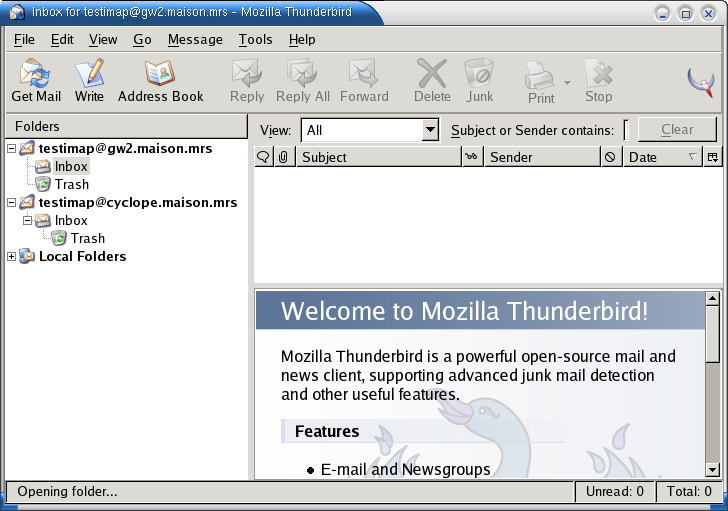This screenshot has height=511, width=728.
Task: Click the Get Mail toolbar icon
Action: point(36,80)
